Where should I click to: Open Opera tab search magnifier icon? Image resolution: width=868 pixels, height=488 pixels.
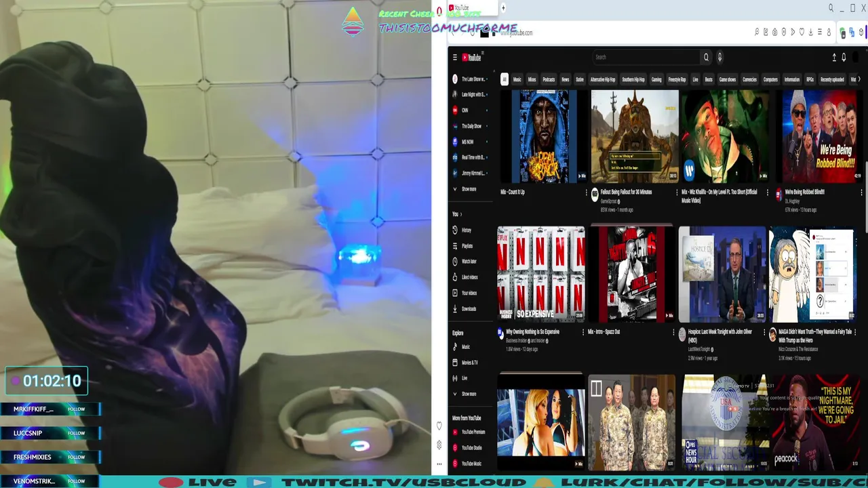click(x=831, y=8)
